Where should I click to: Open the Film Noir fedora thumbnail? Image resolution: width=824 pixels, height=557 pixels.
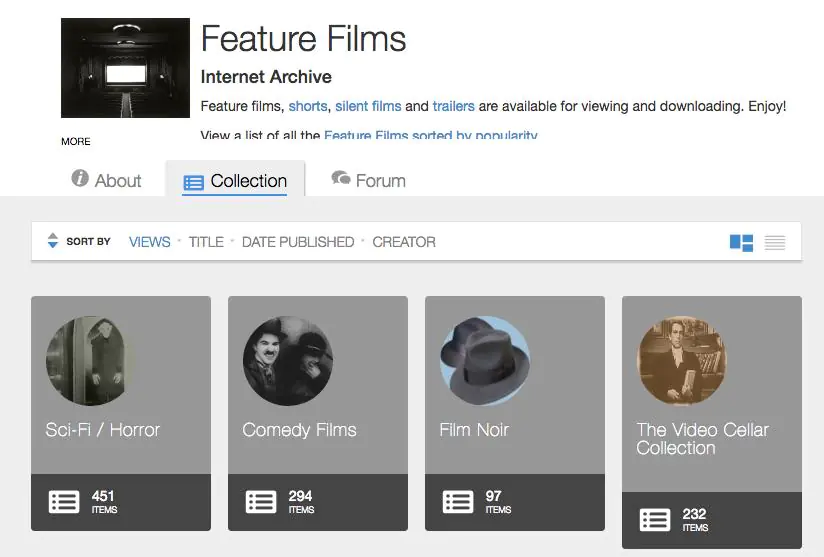pyautogui.click(x=485, y=361)
